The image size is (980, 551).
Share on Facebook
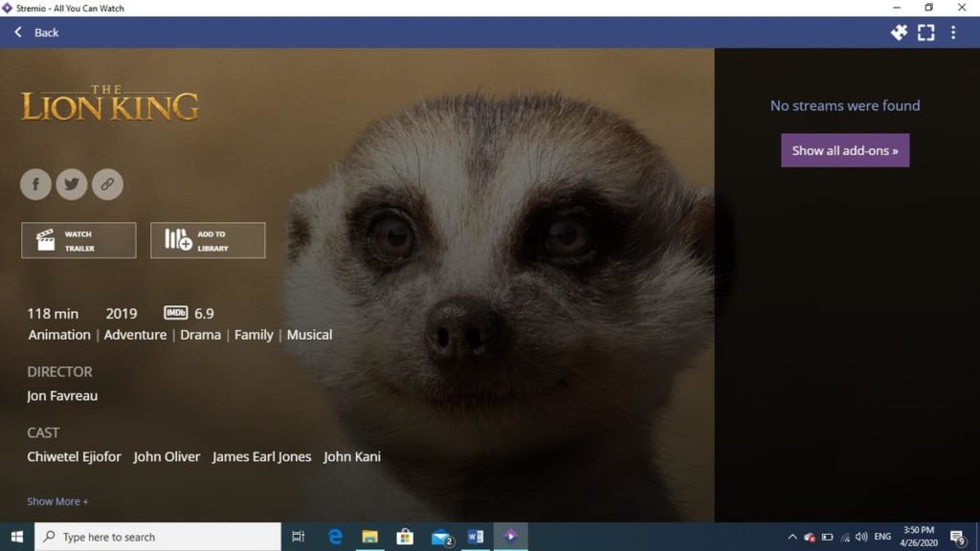[35, 185]
